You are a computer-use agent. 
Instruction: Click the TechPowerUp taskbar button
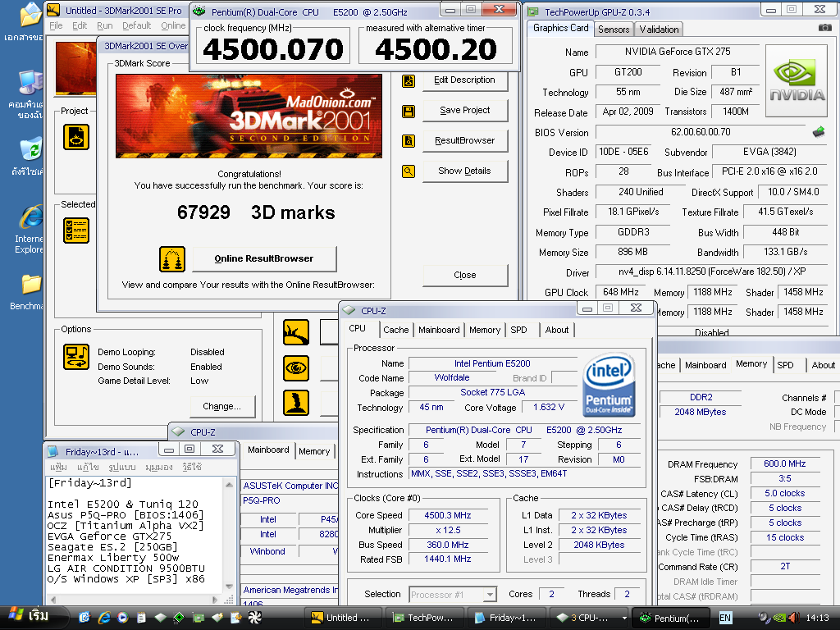point(424,618)
